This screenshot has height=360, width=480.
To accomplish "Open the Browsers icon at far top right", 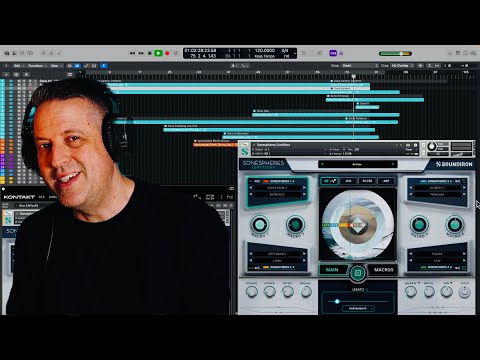I will point(474,53).
